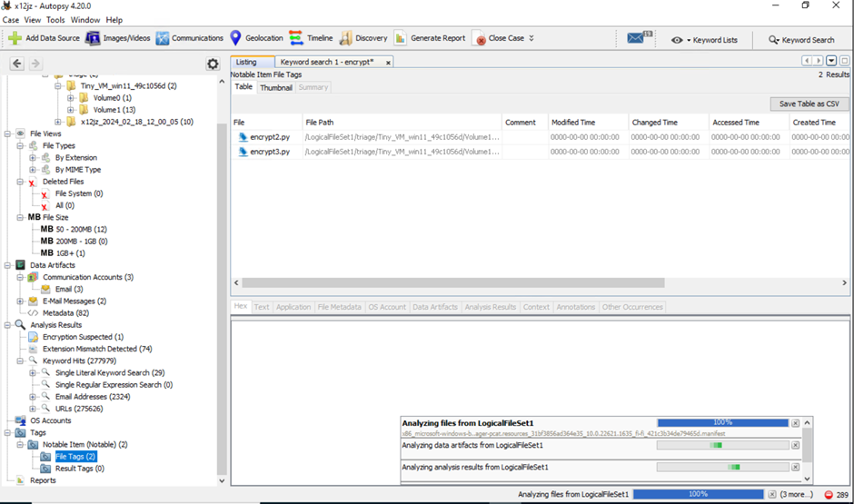Close the Keyword search 1 tab
This screenshot has height=504, width=854.
[388, 63]
